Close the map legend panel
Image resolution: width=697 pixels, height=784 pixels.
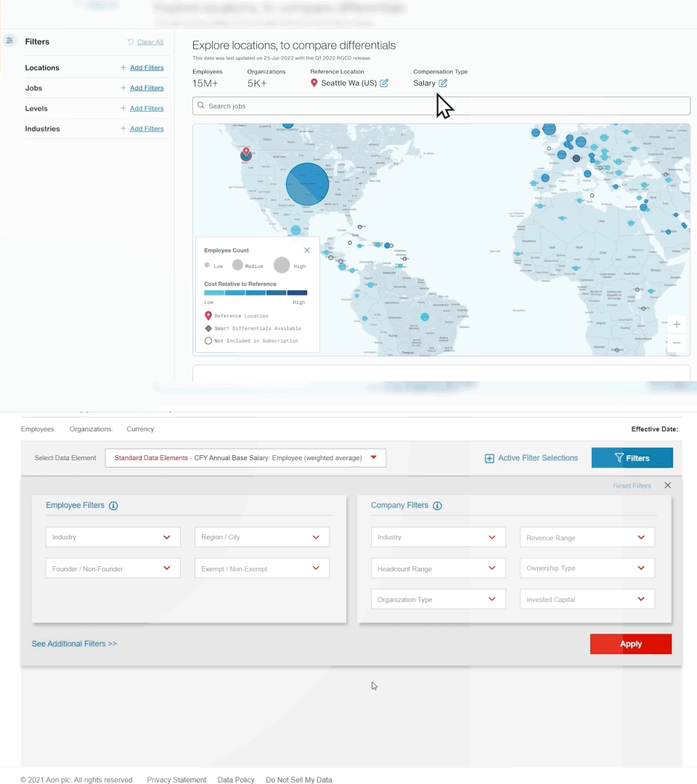[306, 250]
